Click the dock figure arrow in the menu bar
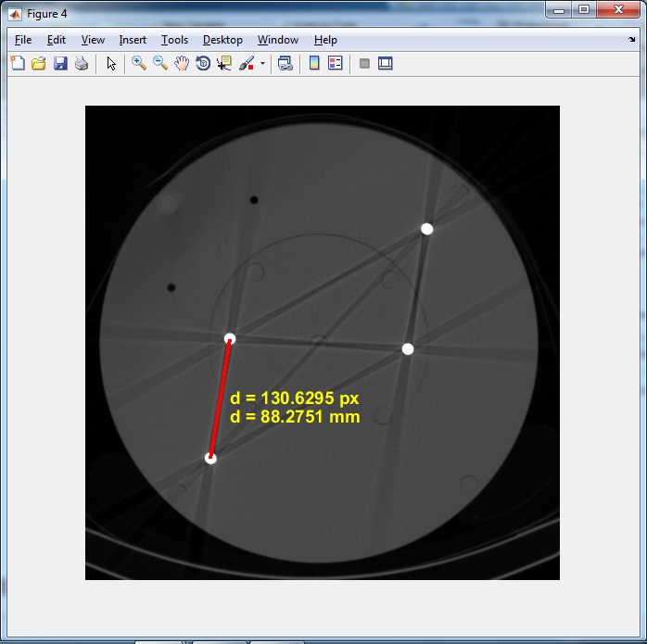 631,40
